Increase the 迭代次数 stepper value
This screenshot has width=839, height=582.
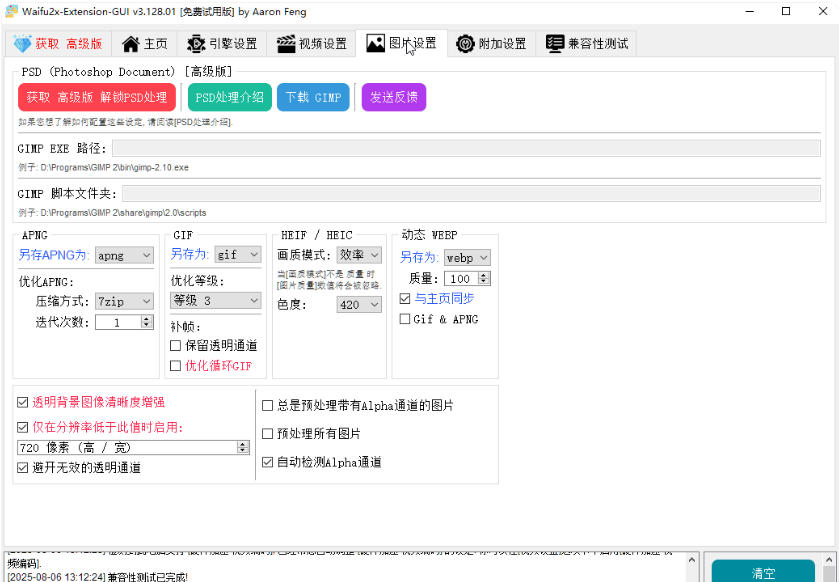pos(147,319)
